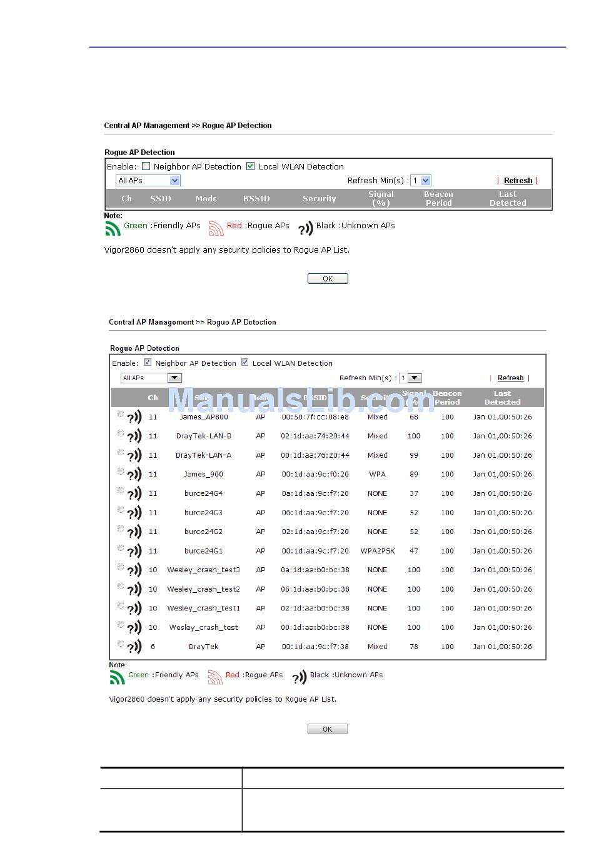The height and width of the screenshot is (868, 594).
Task: Click the WPA security value for James_900
Action: click(x=378, y=474)
